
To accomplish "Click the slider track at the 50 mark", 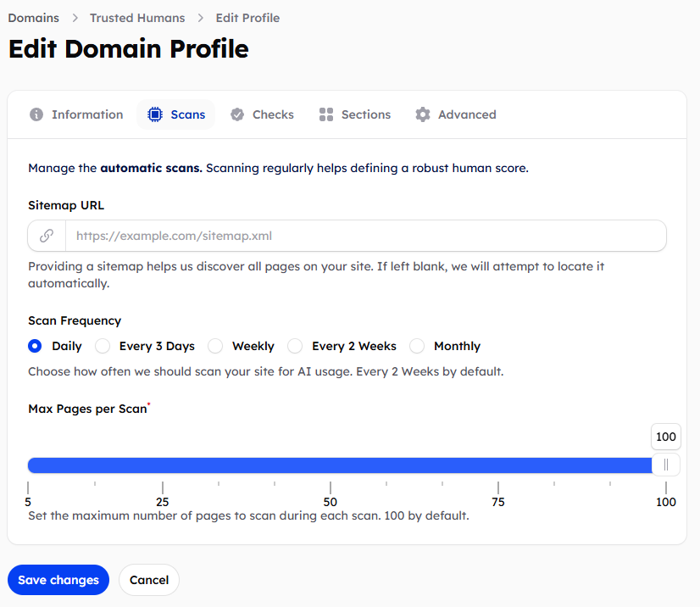I will tap(331, 465).
